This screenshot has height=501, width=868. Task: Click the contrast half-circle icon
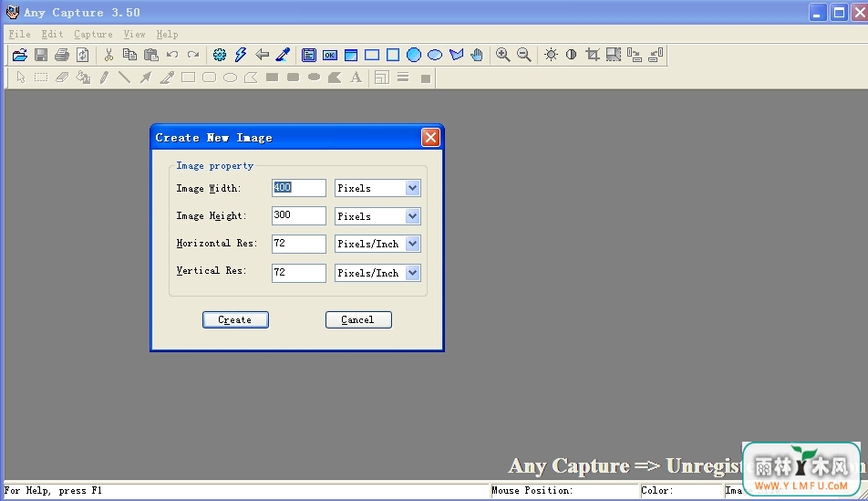(x=572, y=55)
